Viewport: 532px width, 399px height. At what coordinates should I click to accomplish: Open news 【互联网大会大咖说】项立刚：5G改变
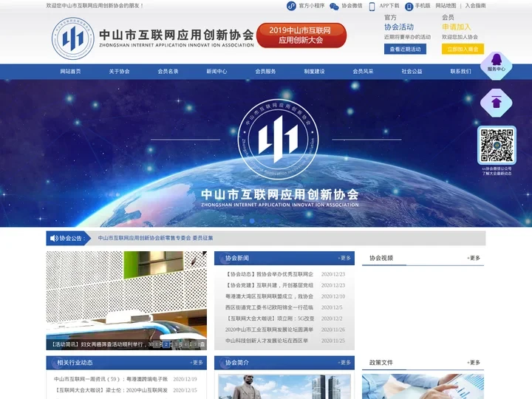click(270, 318)
